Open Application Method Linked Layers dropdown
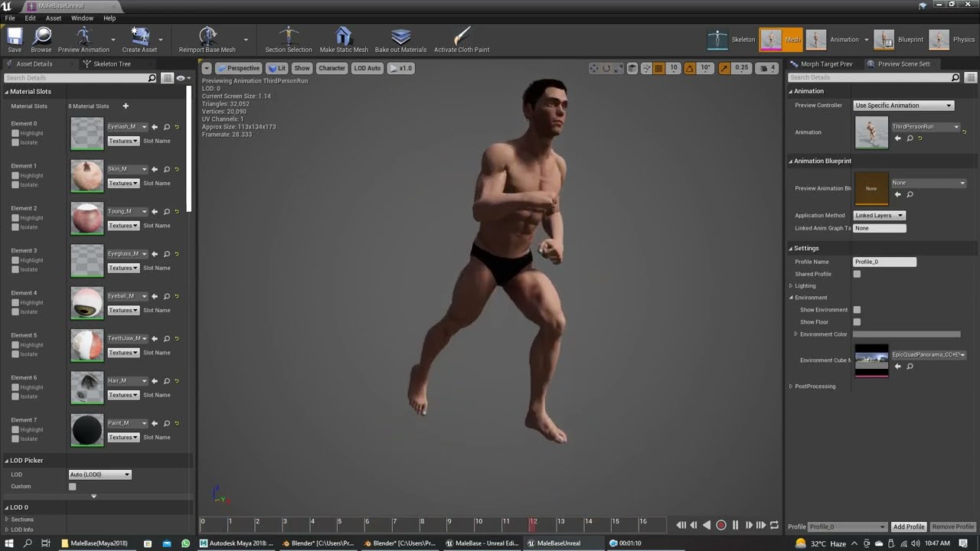This screenshot has width=980, height=551. click(879, 216)
